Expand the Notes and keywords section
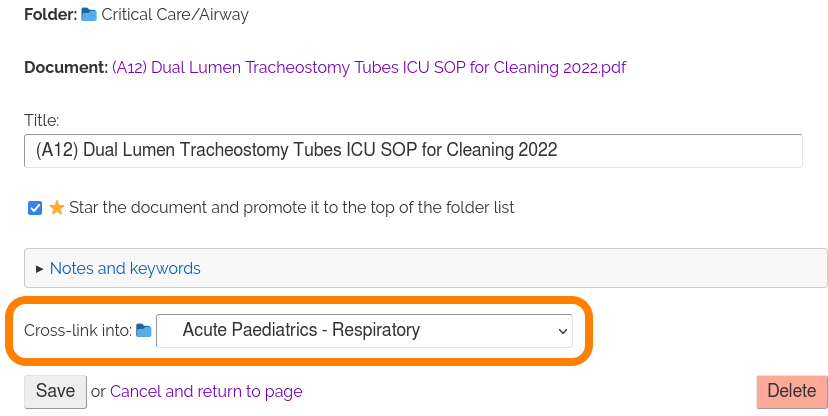 (x=125, y=268)
